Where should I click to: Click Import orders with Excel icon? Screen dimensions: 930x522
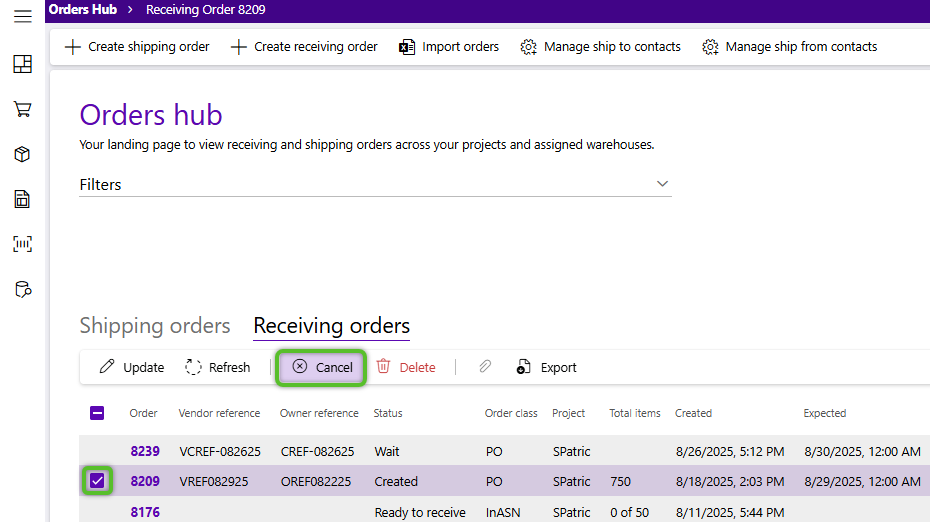click(449, 47)
